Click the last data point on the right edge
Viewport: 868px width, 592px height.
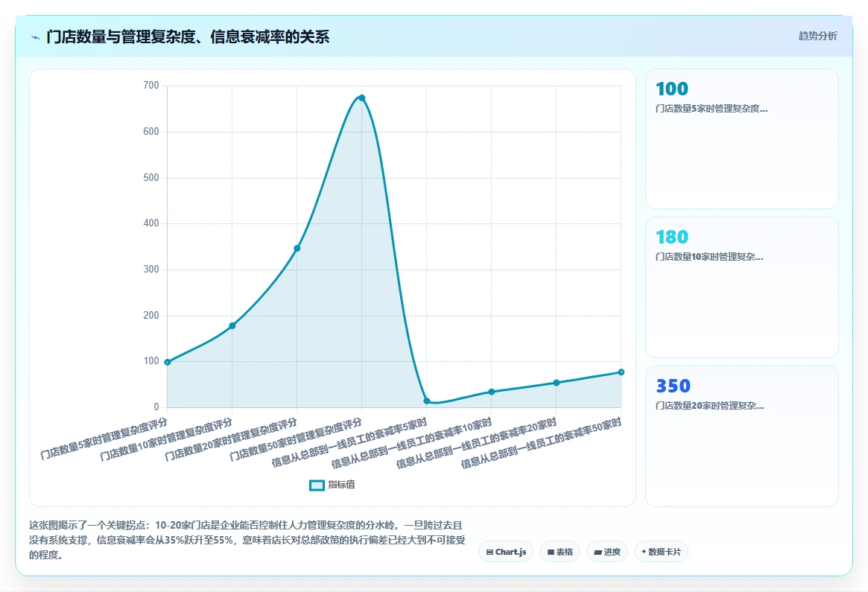click(x=621, y=372)
